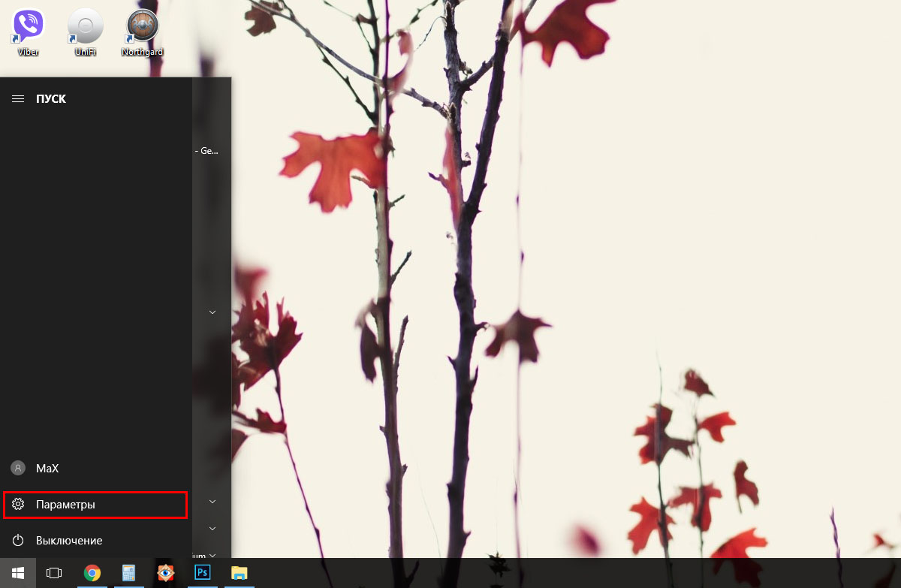Click Google Chrome in the taskbar

92,573
